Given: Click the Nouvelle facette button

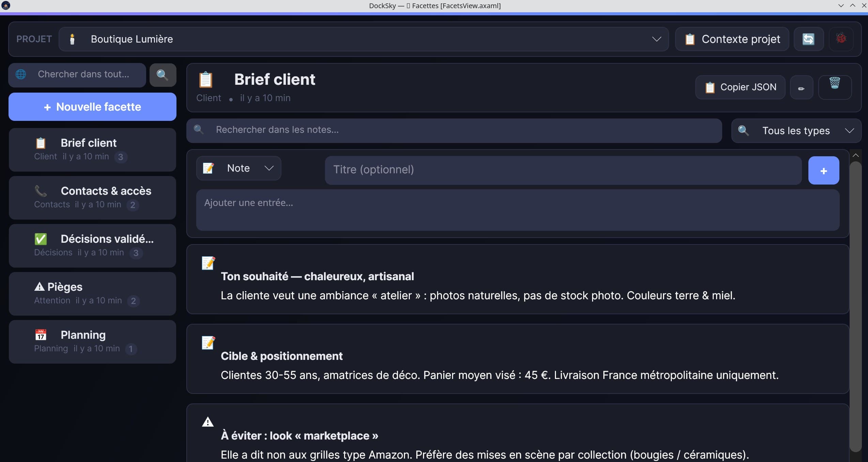Looking at the screenshot, I should (x=92, y=107).
